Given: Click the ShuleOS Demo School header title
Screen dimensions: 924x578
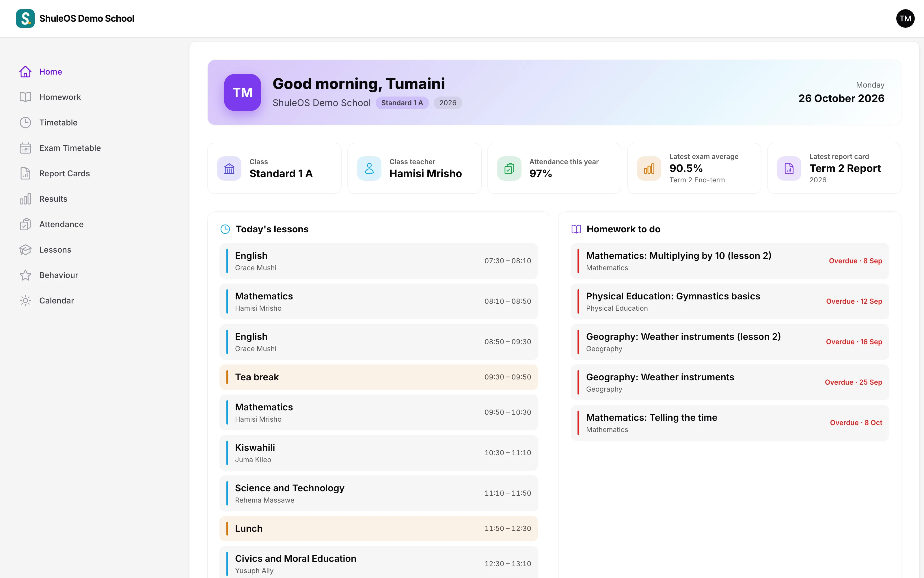Looking at the screenshot, I should pyautogui.click(x=87, y=18).
